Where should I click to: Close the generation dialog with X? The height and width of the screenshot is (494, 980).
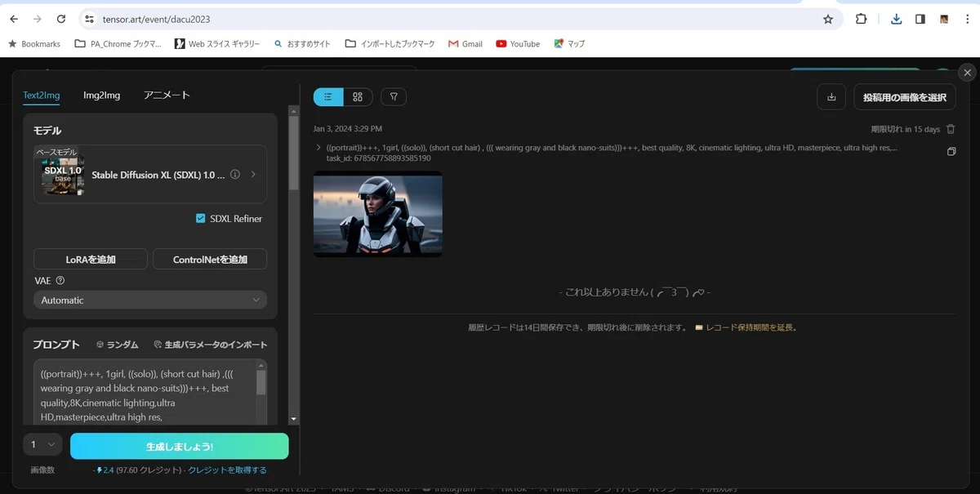pyautogui.click(x=968, y=73)
